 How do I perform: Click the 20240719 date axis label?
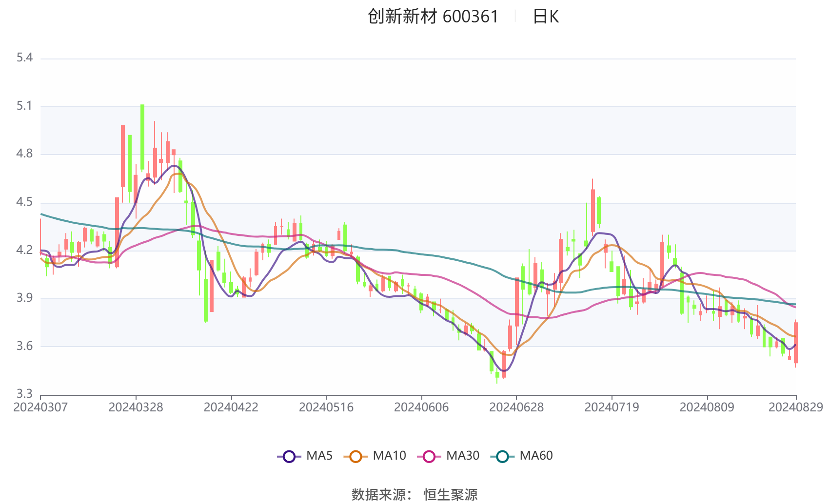tap(612, 407)
